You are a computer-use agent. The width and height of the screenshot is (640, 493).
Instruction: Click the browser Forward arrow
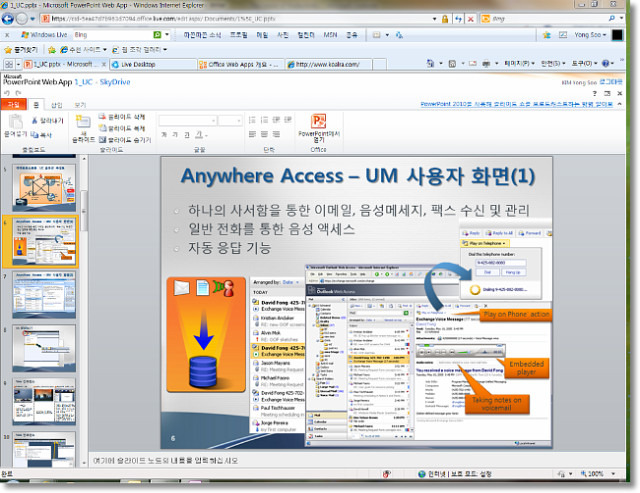[x=22, y=19]
